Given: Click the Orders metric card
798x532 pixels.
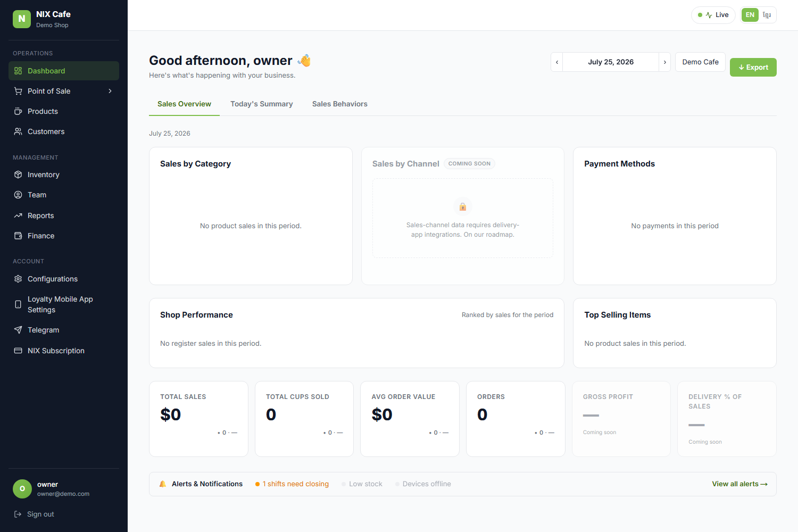Looking at the screenshot, I should [516, 419].
